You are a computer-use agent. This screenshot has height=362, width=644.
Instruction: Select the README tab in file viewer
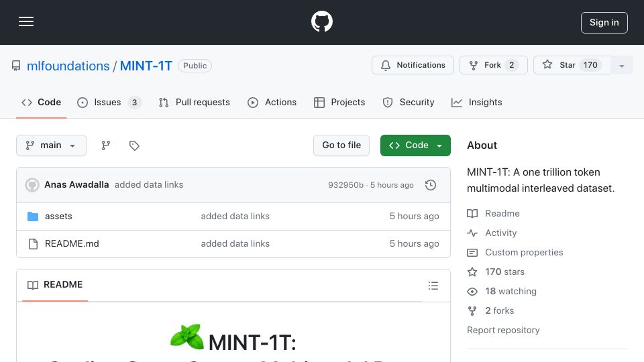55,285
